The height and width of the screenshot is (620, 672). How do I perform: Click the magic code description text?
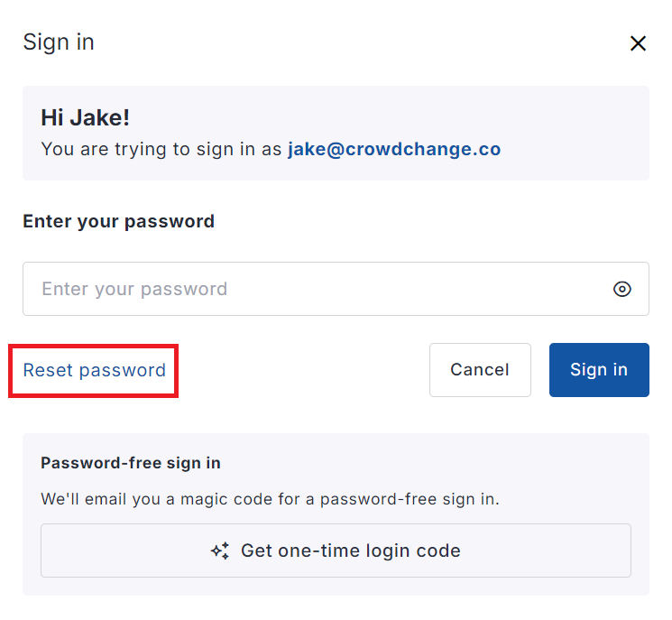(x=270, y=498)
